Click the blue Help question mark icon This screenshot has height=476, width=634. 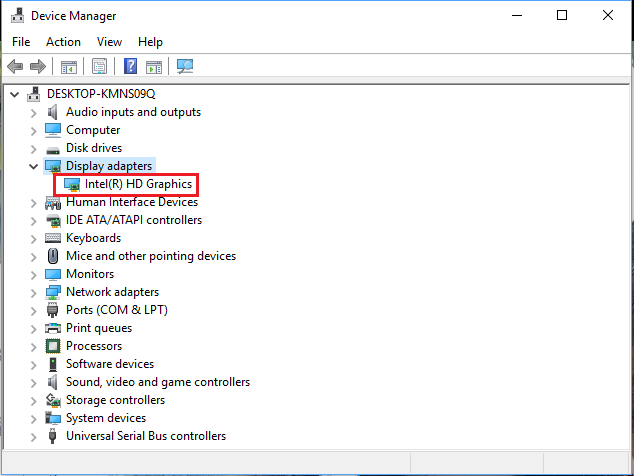coord(130,67)
